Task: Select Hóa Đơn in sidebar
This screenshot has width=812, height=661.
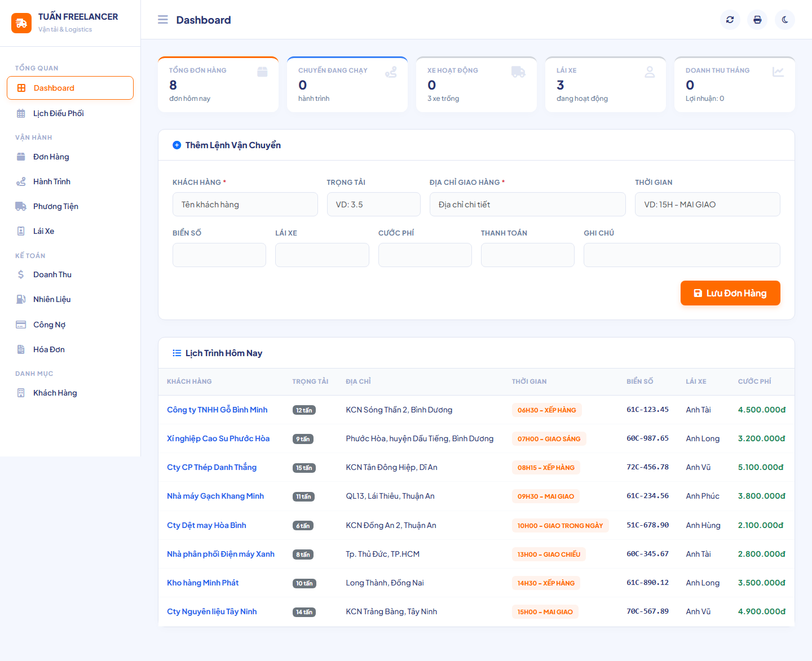Action: 70,349
